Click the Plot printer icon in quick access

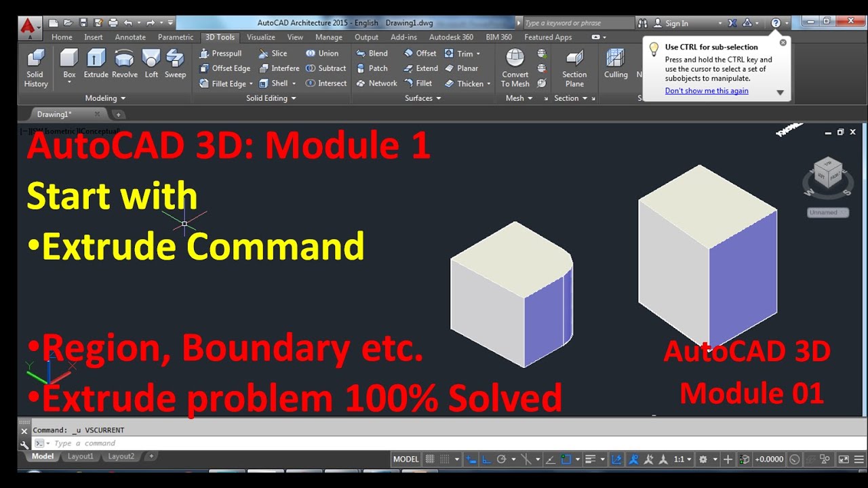[x=113, y=23]
